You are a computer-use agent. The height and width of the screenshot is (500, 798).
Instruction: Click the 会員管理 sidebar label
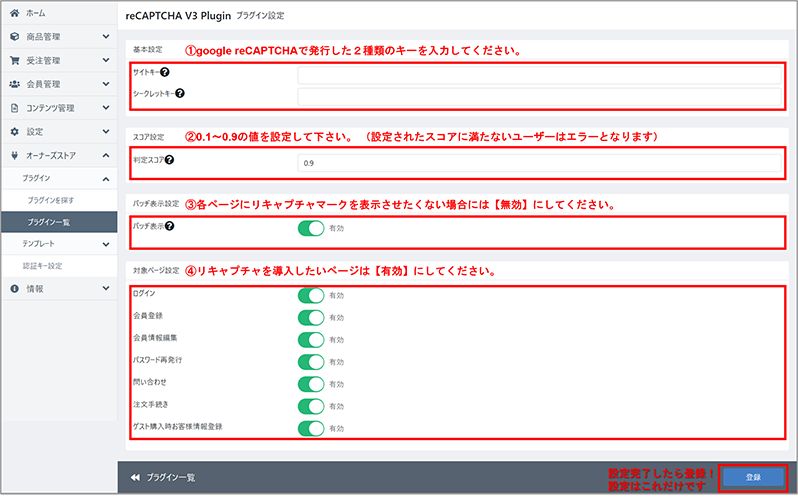43,84
